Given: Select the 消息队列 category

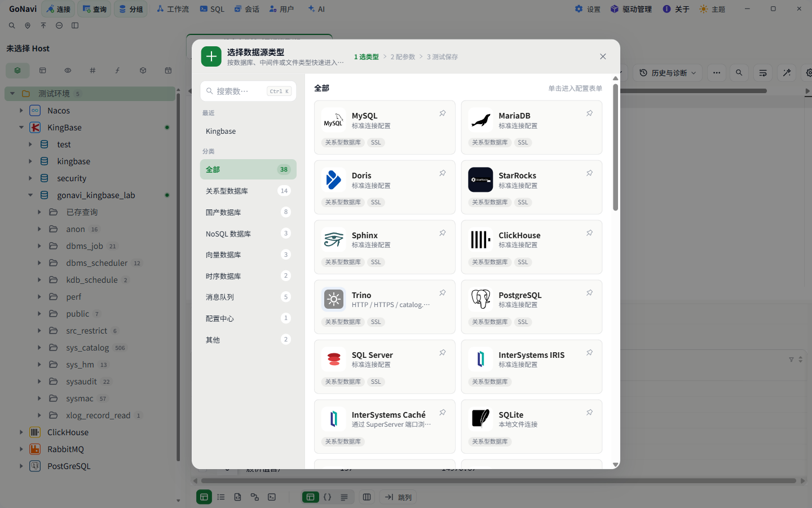Looking at the screenshot, I should click(x=248, y=297).
